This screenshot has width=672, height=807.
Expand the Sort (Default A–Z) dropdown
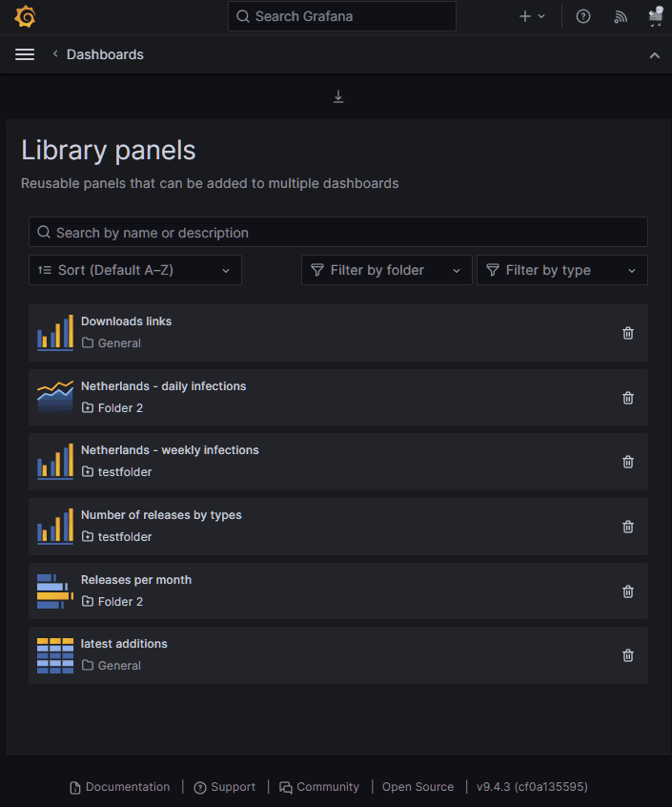(x=134, y=270)
